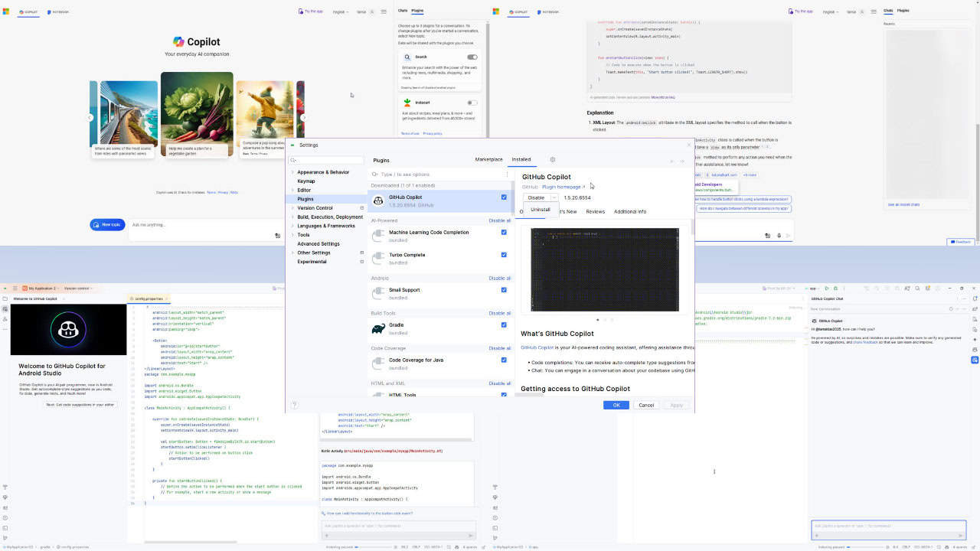Click the Machine Learning Code Completion plug icon

(x=378, y=236)
